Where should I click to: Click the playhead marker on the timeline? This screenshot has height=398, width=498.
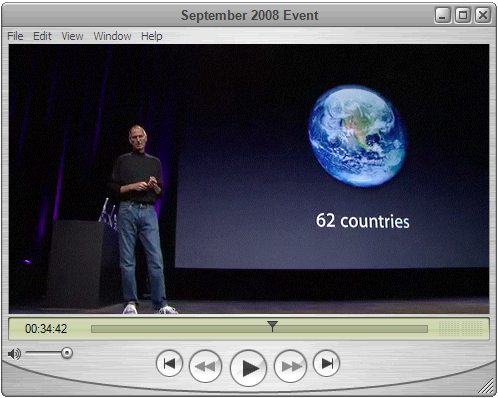272,326
